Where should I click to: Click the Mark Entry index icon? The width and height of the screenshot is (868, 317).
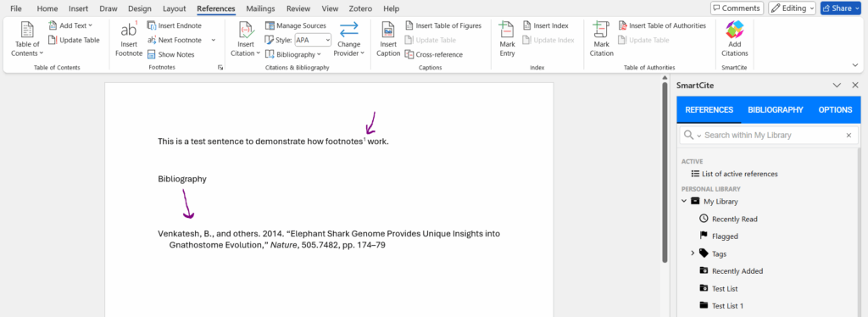(x=507, y=30)
